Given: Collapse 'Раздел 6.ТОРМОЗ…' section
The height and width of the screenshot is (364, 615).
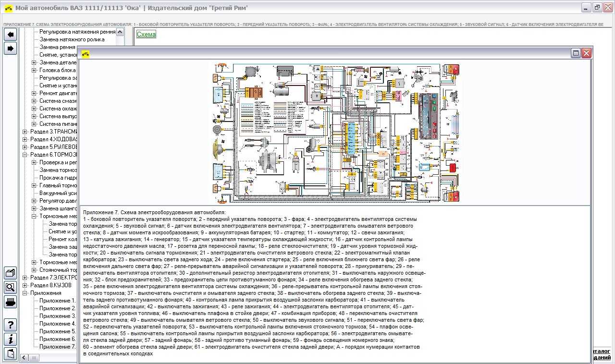Looking at the screenshot, I should 25,155.
